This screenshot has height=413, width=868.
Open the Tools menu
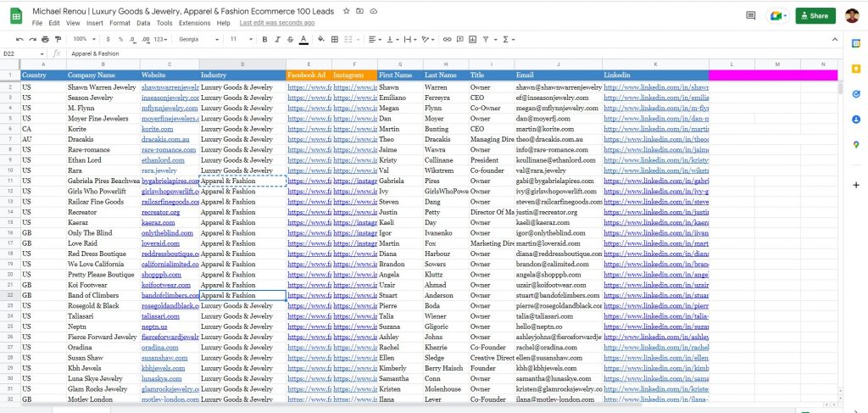click(164, 23)
